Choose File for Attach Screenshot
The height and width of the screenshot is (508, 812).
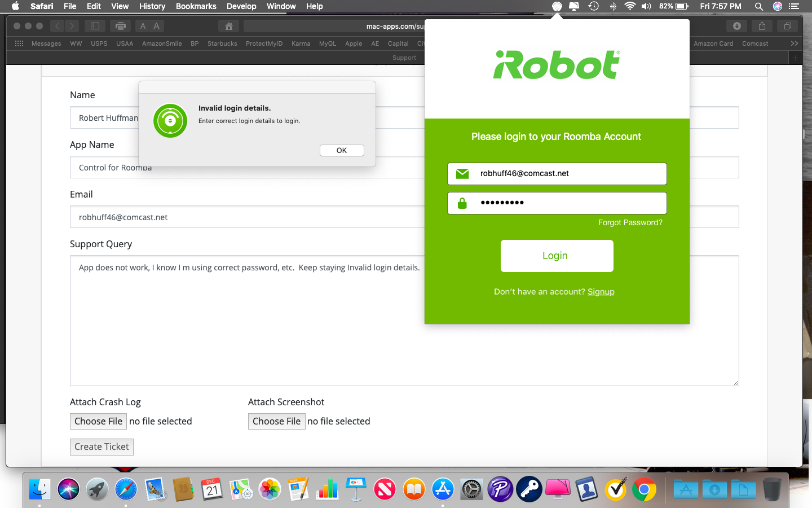(x=276, y=421)
